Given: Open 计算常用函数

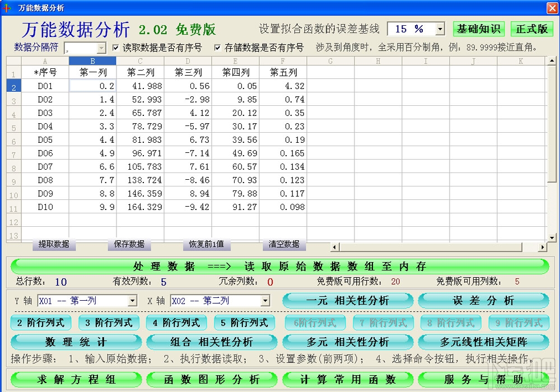Looking at the screenshot, I should click(x=348, y=380).
